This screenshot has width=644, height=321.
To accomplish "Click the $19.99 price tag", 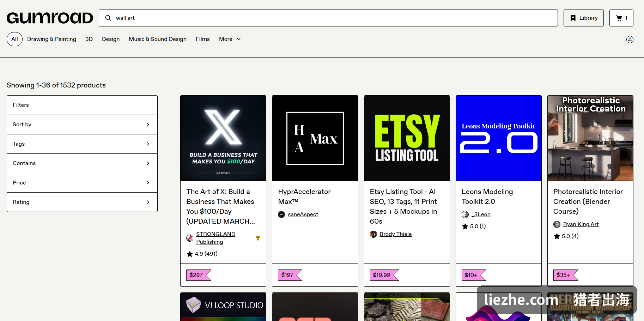I will click(384, 275).
